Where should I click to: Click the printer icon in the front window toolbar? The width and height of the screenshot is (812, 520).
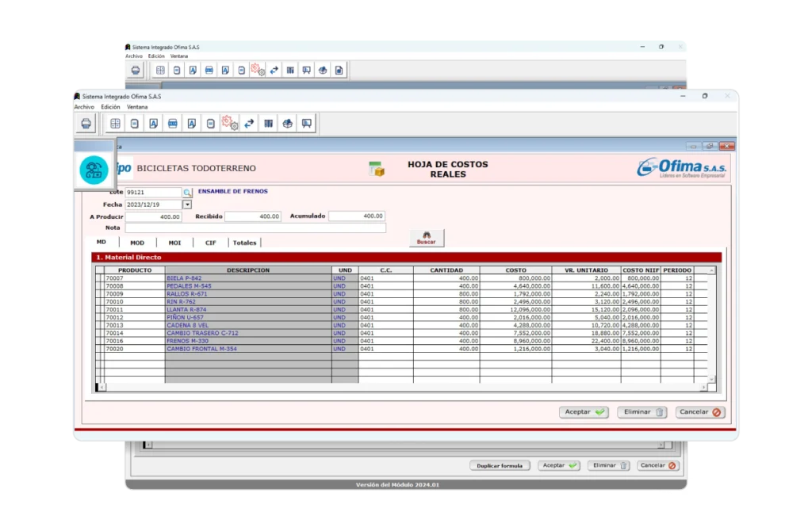pos(86,124)
